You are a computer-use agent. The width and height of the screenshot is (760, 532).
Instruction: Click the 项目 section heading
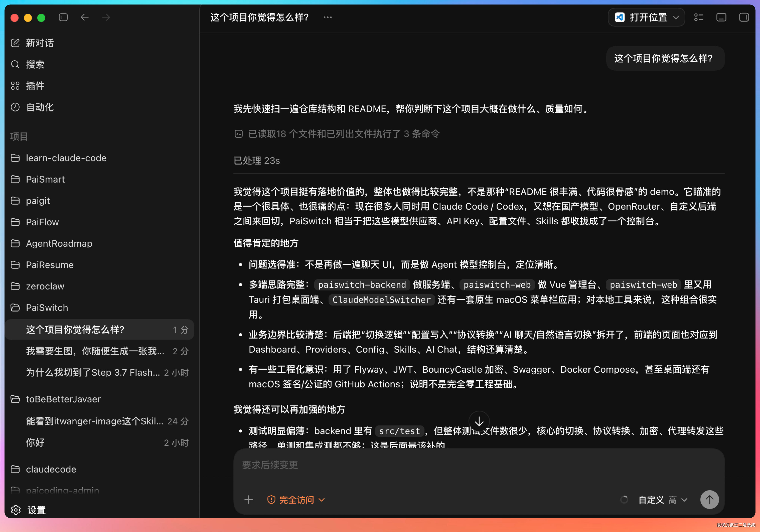(19, 136)
